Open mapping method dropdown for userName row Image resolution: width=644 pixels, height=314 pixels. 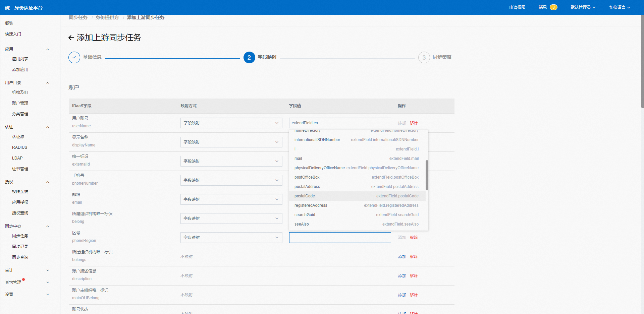click(231, 123)
